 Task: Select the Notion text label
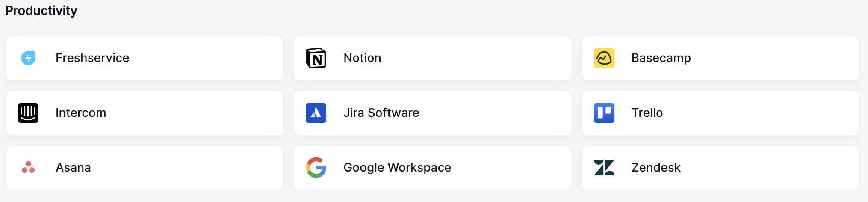(x=362, y=58)
